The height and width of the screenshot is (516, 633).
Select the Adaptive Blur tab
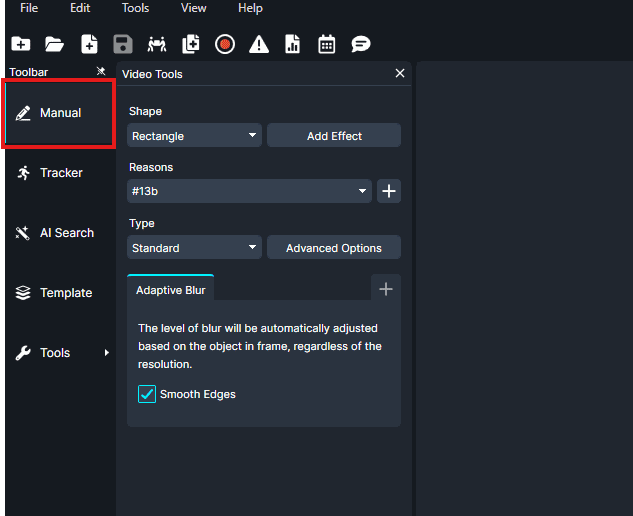pyautogui.click(x=170, y=290)
